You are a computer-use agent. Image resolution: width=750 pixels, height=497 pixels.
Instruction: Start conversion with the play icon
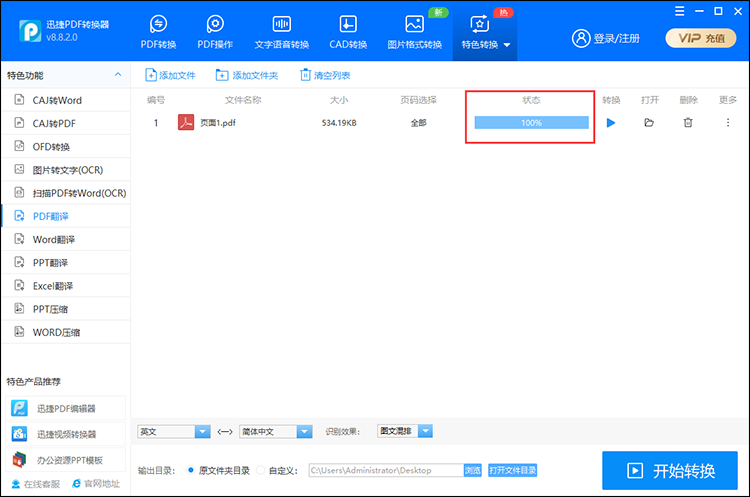click(611, 123)
